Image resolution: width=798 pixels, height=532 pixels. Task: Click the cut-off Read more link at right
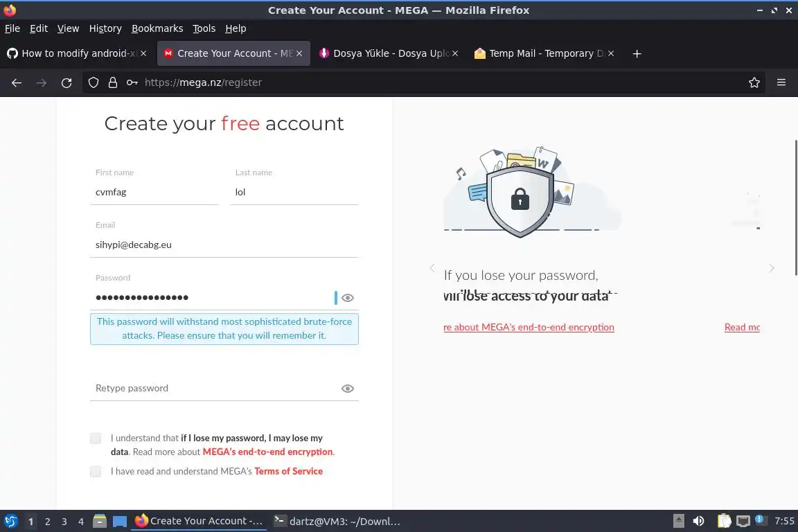pyautogui.click(x=742, y=328)
